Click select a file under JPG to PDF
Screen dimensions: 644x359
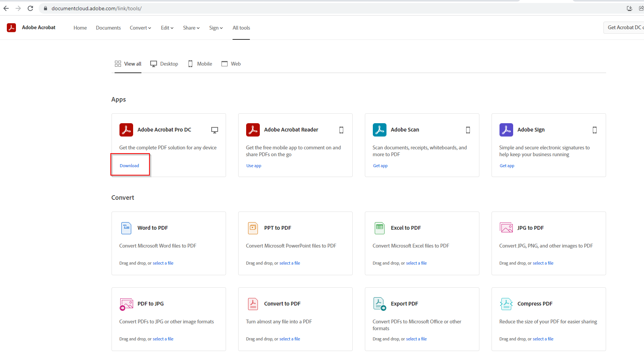543,263
